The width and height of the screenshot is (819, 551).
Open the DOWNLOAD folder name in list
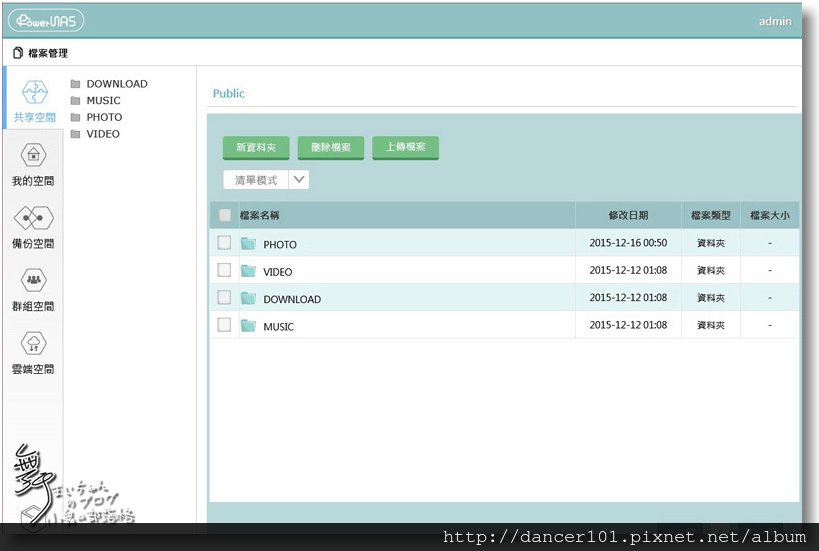(292, 299)
